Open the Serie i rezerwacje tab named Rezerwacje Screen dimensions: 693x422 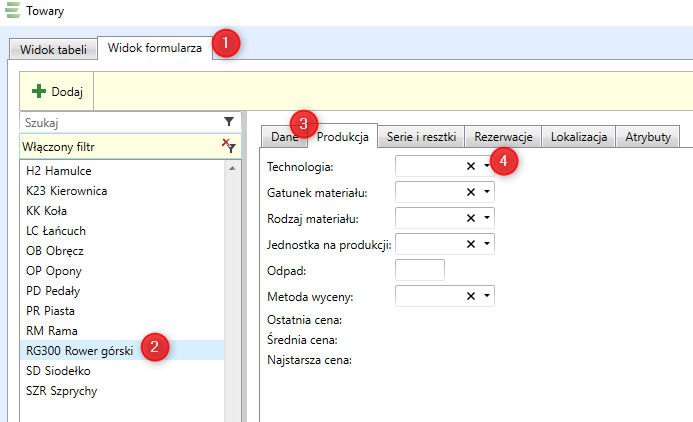click(503, 137)
